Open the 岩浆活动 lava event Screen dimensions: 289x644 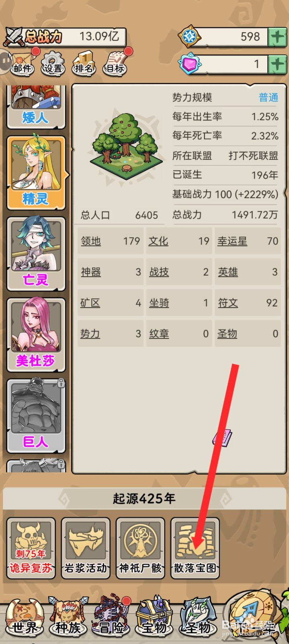click(x=86, y=548)
